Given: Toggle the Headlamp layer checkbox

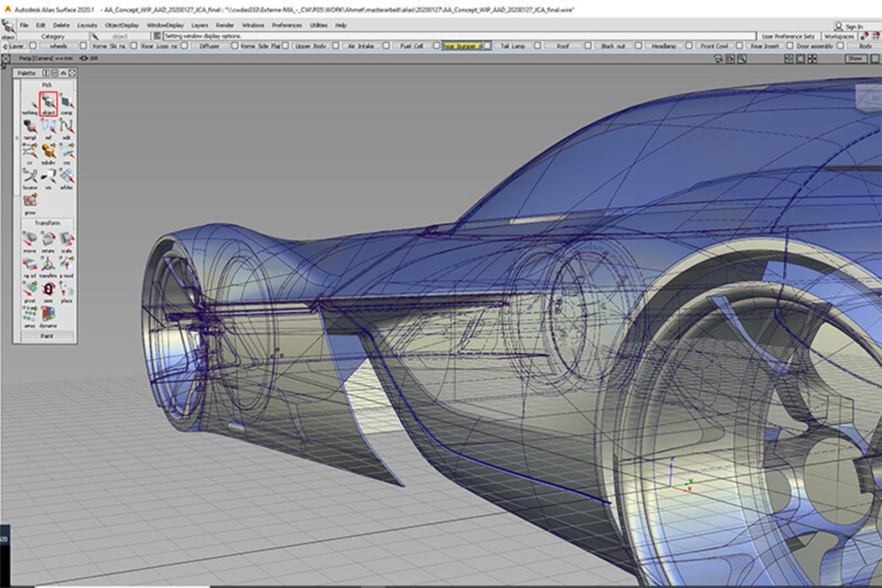Looking at the screenshot, I should [x=689, y=46].
